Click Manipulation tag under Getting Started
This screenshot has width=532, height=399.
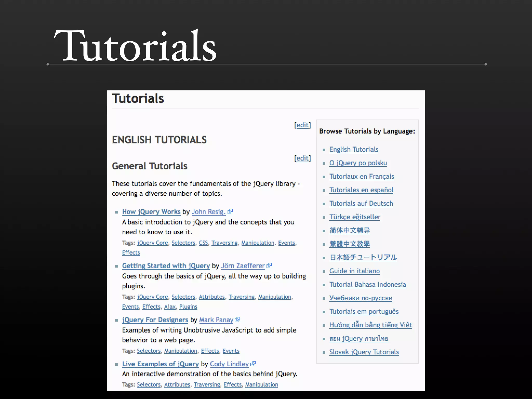[x=275, y=297]
